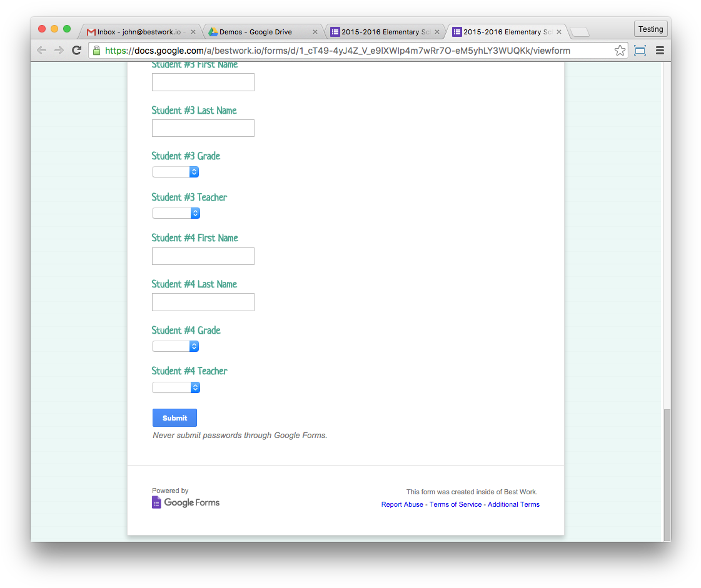Bookmark this page with the star icon

pos(620,50)
